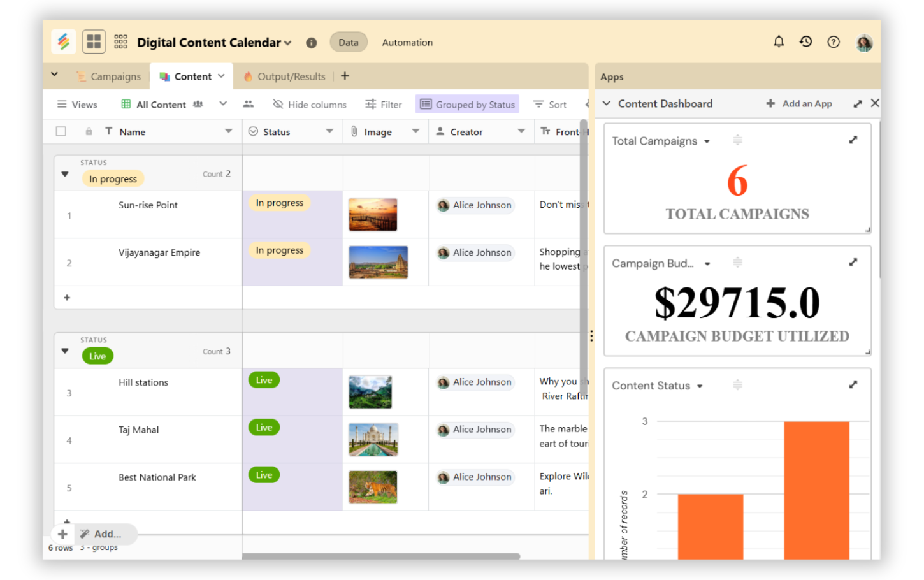Screen dimensions: 924x580
Task: Collapse the Live status group
Action: click(65, 351)
